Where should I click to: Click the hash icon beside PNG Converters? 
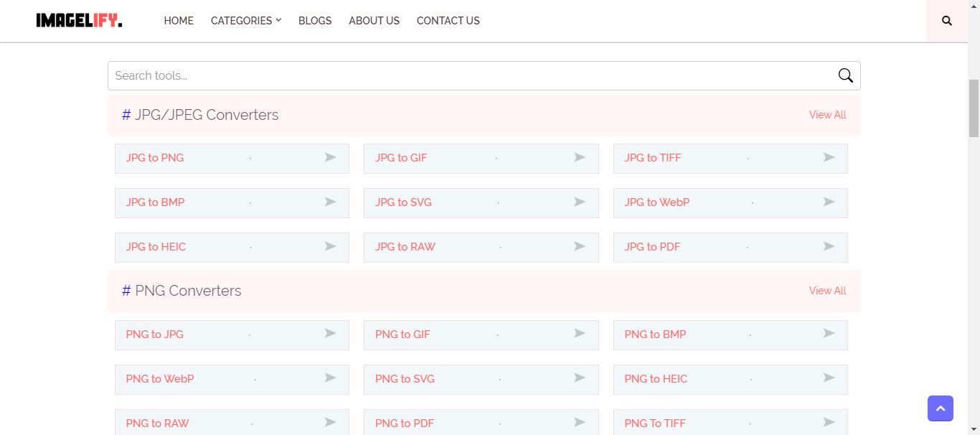125,290
